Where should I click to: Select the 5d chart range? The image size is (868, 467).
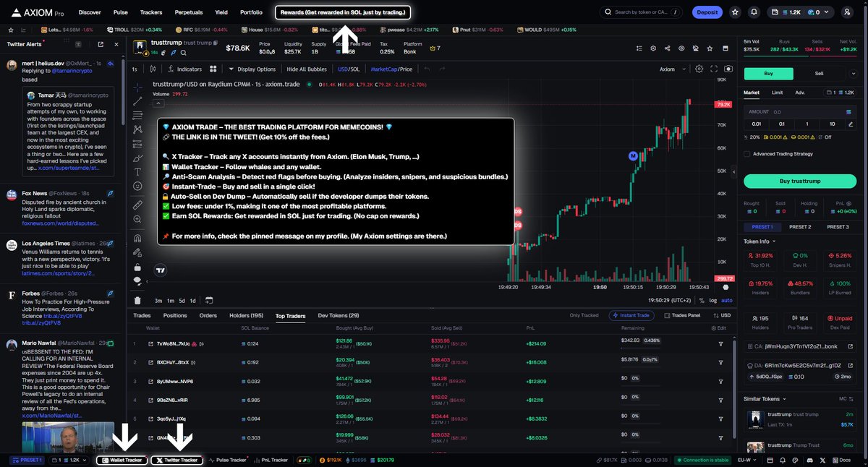(182, 300)
